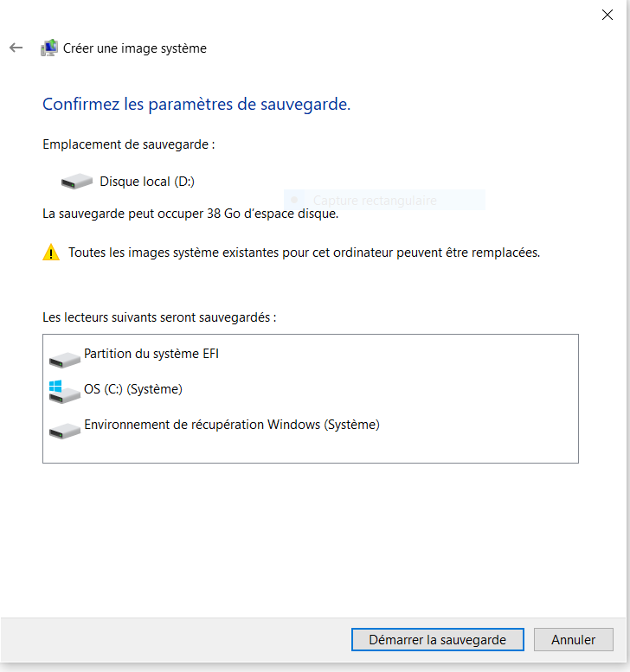Click the Confirmez les paramètres de sauvegarde heading

coord(196,105)
